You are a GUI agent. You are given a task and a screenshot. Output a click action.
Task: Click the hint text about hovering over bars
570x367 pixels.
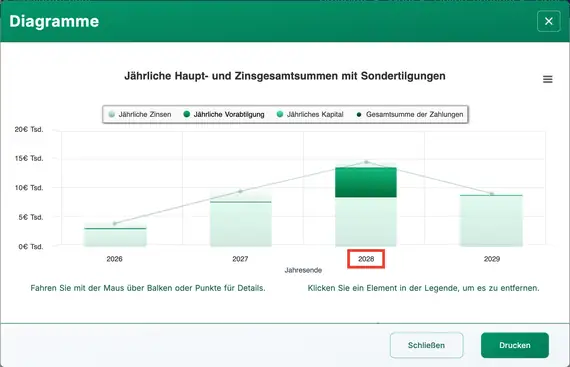148,288
